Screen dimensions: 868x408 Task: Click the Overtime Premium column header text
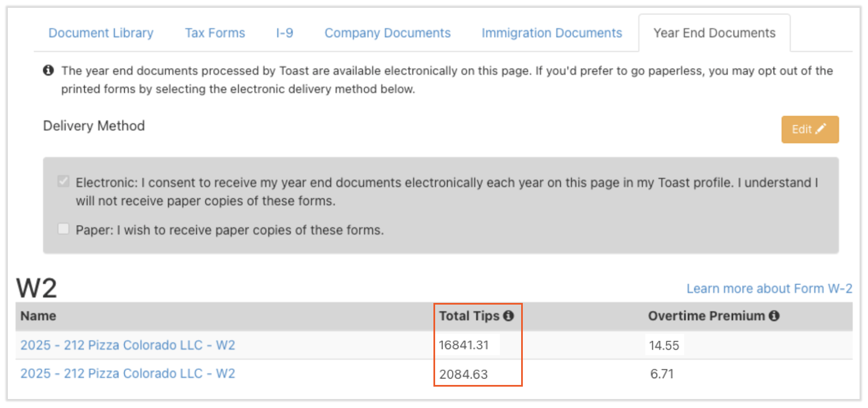click(x=706, y=316)
